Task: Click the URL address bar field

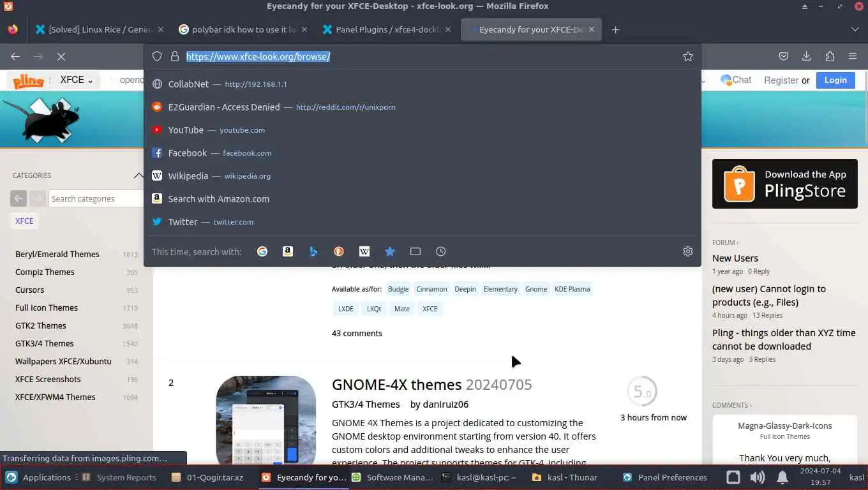Action: 422,56
